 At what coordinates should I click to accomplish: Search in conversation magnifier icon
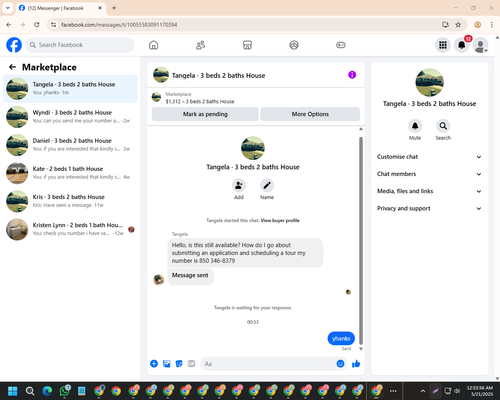click(443, 126)
